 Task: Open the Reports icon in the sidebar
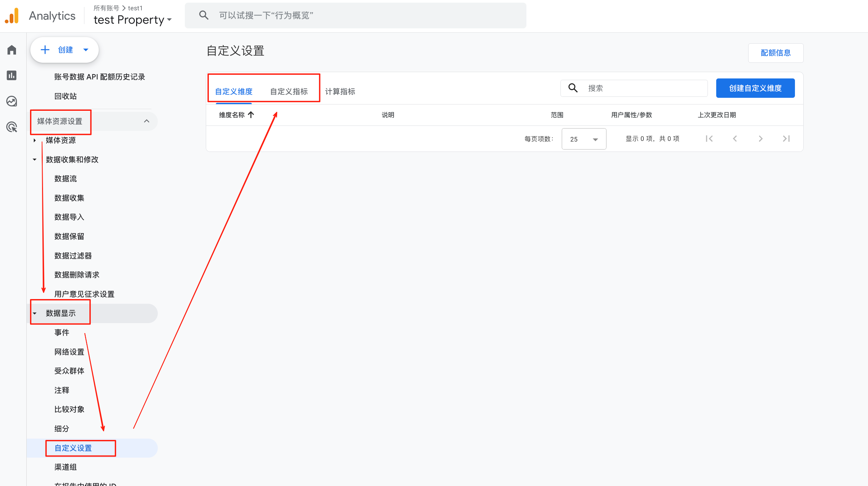pos(12,75)
